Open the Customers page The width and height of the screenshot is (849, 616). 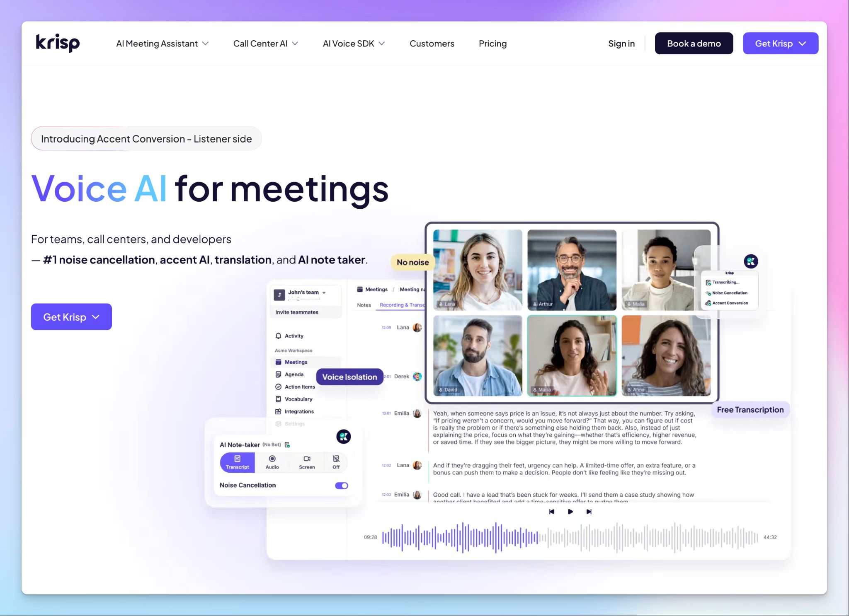432,43
